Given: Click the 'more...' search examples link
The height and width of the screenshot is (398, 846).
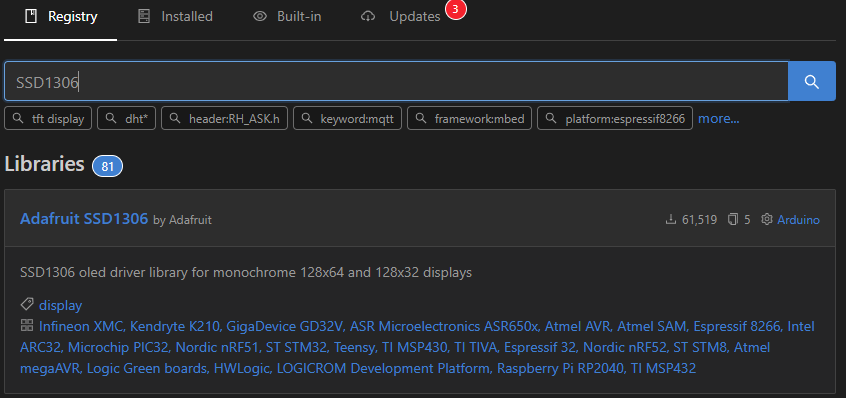Looking at the screenshot, I should coord(719,119).
